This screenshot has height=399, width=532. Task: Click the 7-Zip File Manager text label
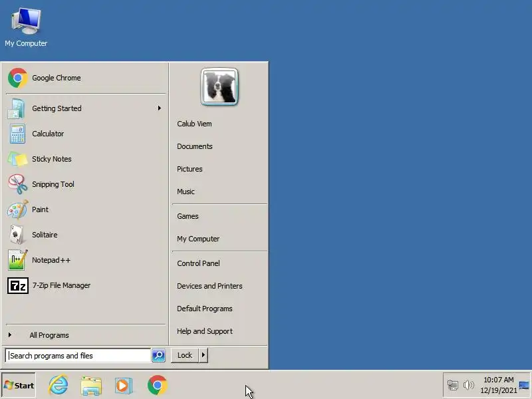[x=61, y=285]
